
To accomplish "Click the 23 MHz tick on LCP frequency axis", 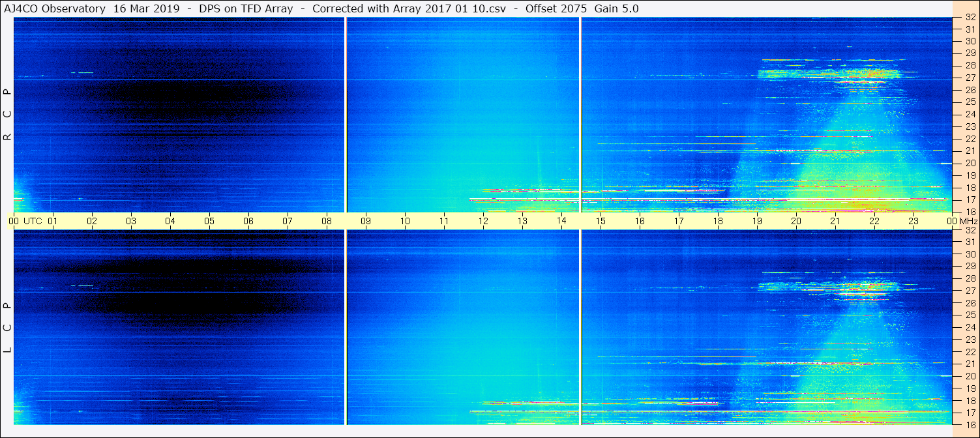I will (970, 340).
